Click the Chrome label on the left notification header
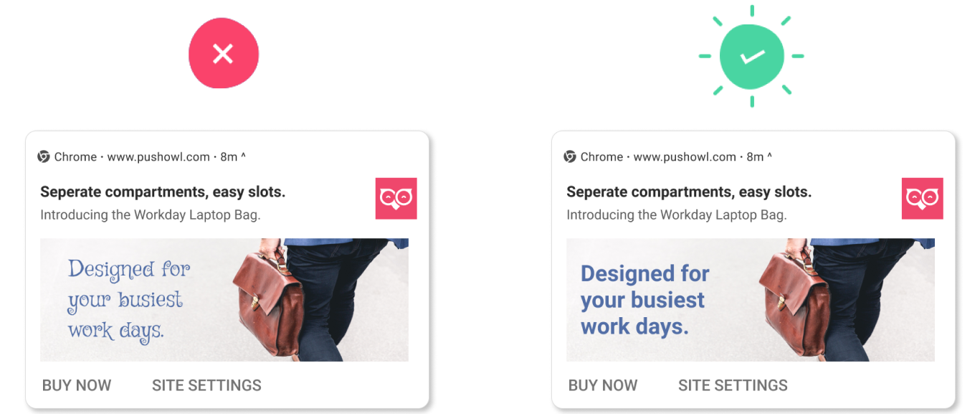 point(74,156)
